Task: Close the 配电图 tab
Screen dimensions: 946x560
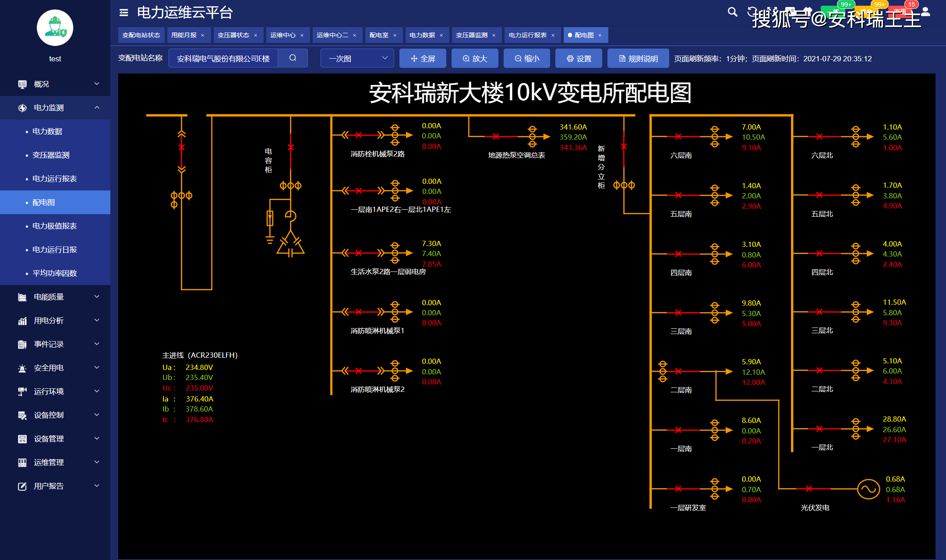Action: pos(600,35)
